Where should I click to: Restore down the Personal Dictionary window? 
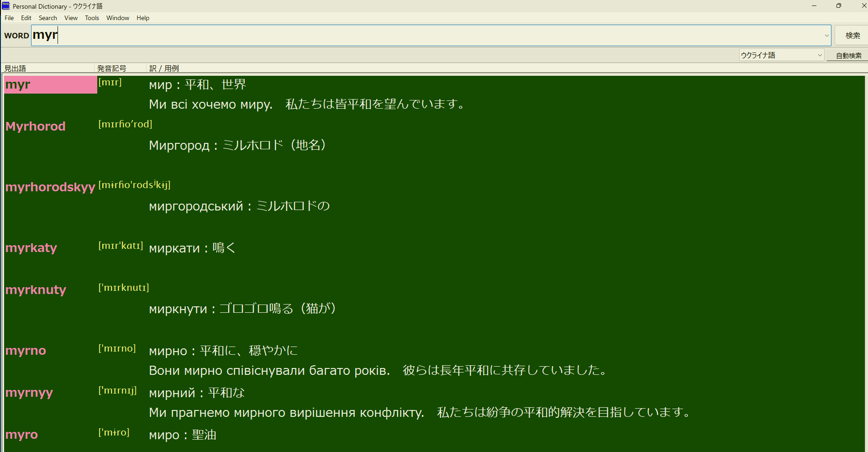(x=838, y=6)
